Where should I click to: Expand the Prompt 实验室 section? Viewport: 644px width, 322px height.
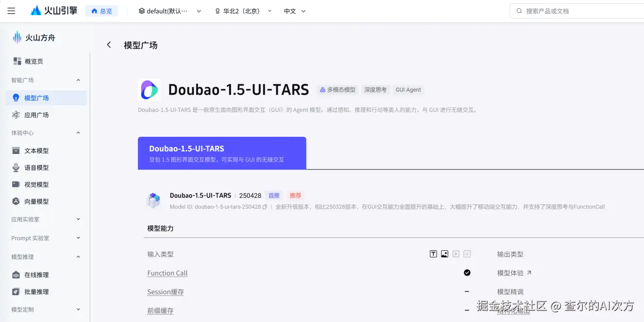[78, 238]
